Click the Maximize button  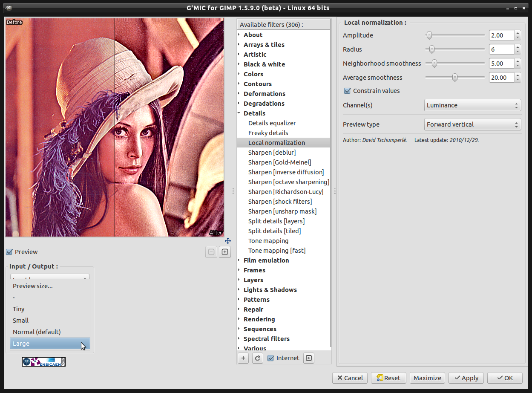click(x=427, y=378)
